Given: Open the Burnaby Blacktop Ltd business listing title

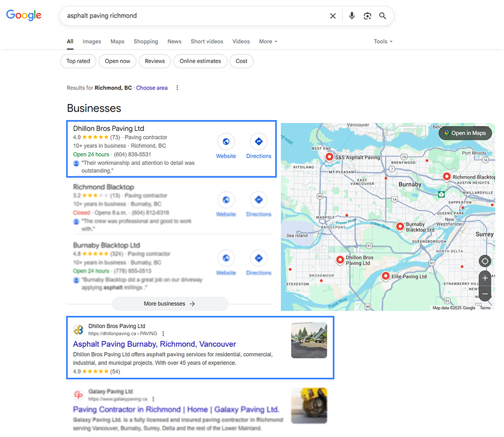Looking at the screenshot, I should click(106, 245).
